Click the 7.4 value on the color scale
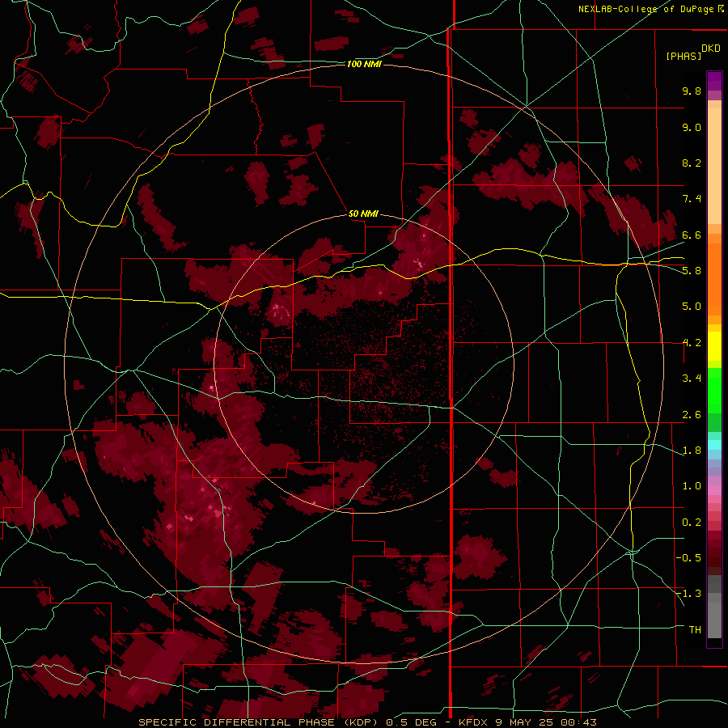 692,199
